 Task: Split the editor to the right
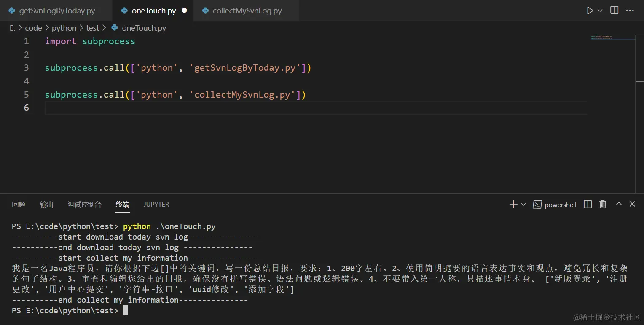(614, 11)
